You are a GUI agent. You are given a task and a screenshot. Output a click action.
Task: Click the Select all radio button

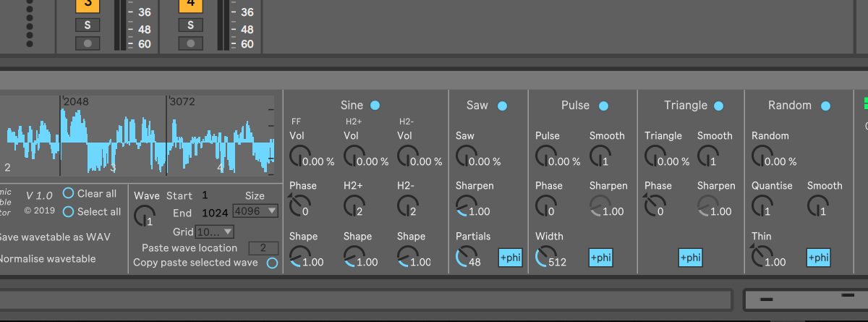click(69, 212)
